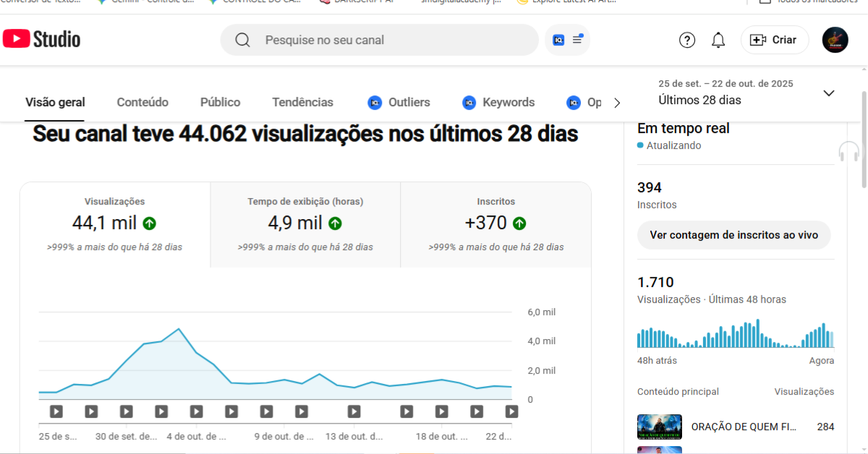Click the Agora label

tap(821, 360)
